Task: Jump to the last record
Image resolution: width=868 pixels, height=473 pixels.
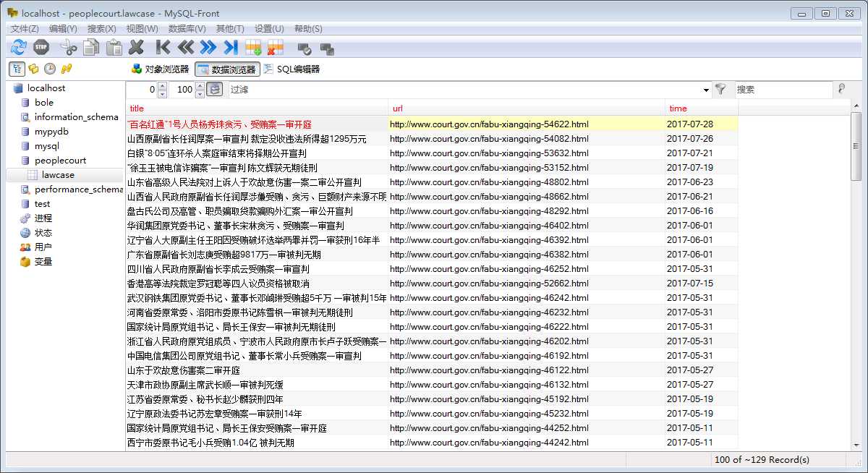Action: (231, 48)
